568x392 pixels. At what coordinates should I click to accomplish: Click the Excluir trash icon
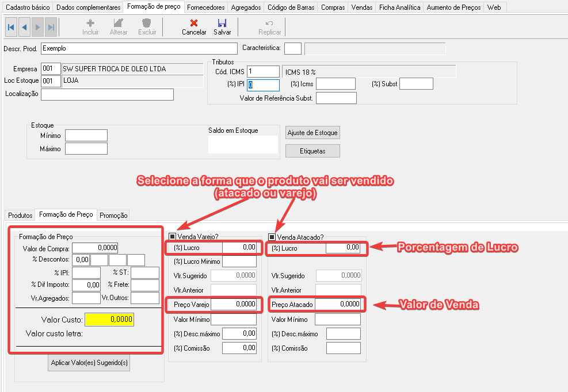[147, 24]
